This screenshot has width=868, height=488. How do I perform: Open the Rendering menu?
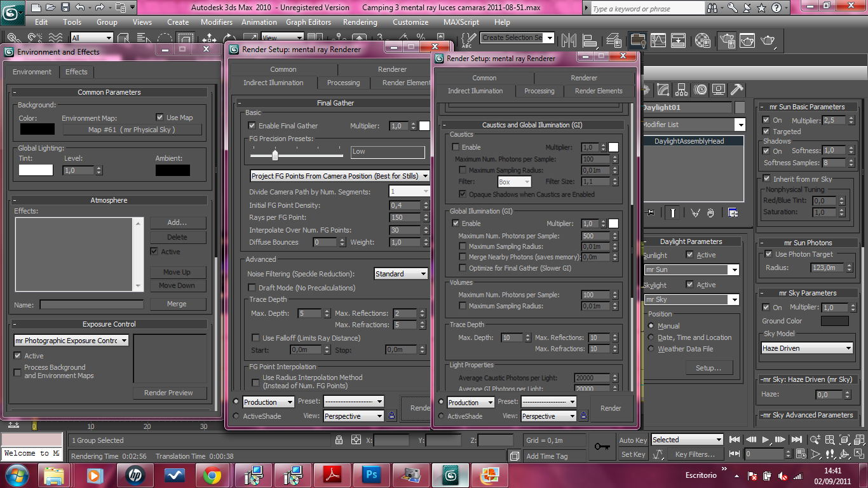coord(360,22)
